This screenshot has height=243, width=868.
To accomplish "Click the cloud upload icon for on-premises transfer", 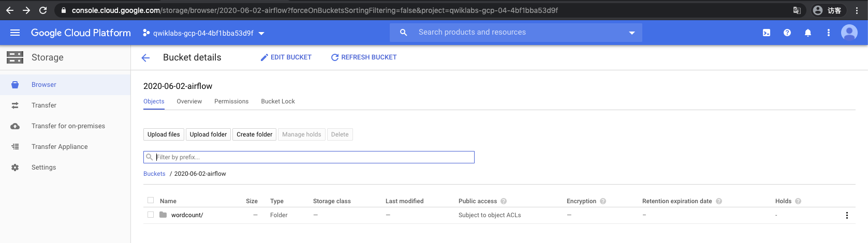I will 15,126.
